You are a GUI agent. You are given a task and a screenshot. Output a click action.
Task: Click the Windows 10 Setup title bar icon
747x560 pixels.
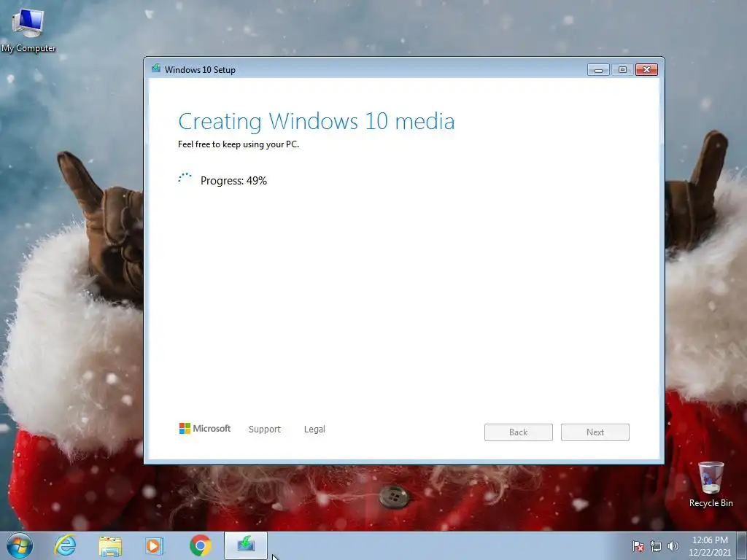click(156, 69)
